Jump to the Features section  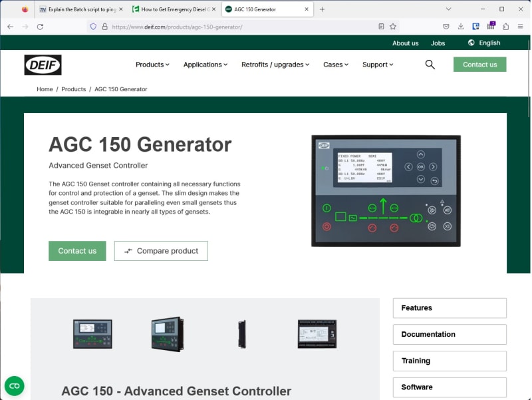click(x=450, y=308)
